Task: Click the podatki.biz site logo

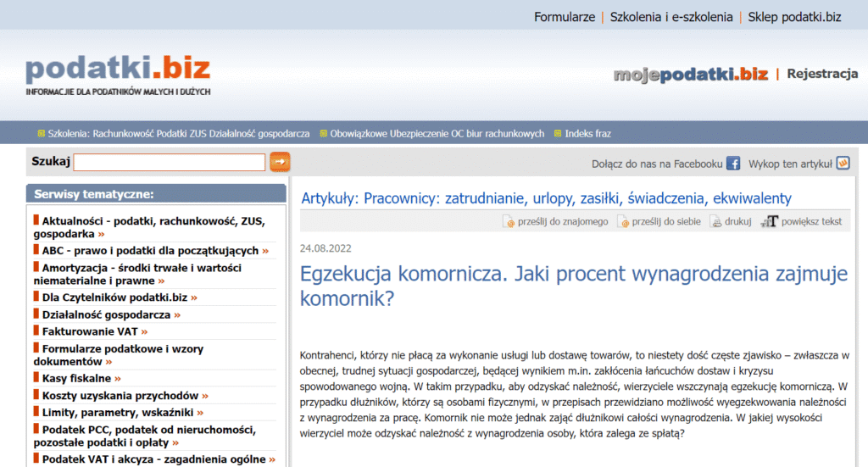Action: [118, 69]
